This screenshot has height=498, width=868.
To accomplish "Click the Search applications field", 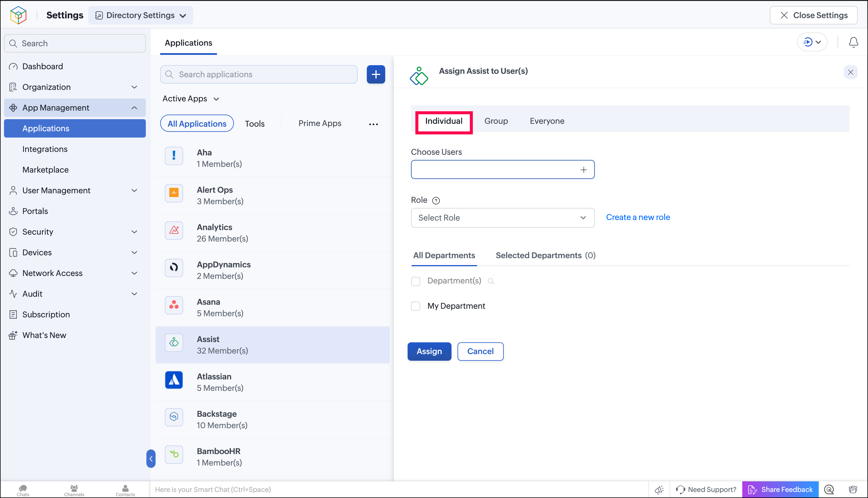I will (259, 74).
